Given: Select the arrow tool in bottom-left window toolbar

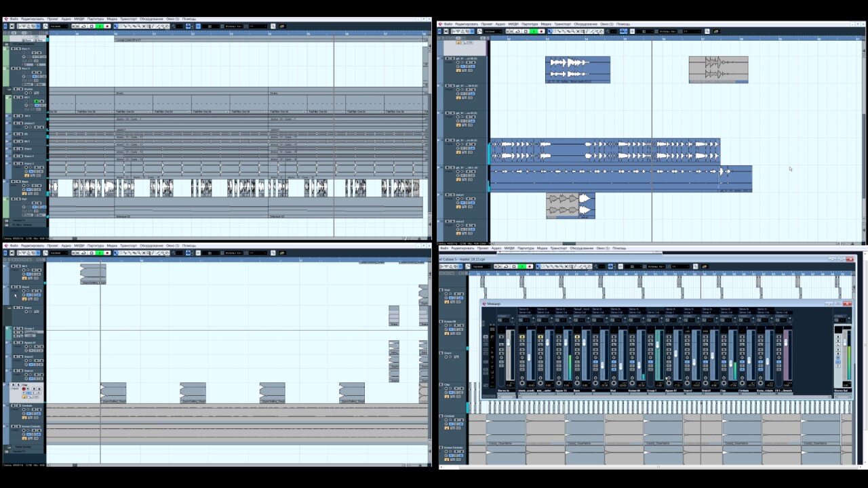Looking at the screenshot, I should point(116,253).
